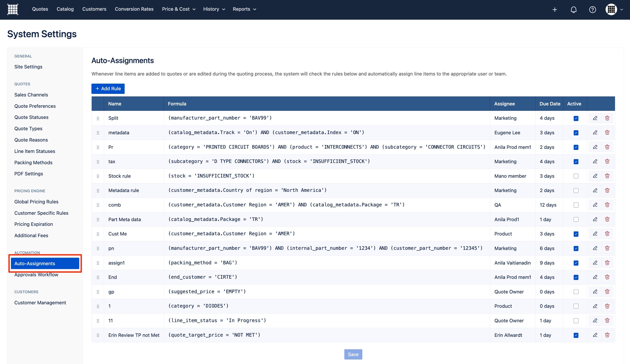
Task: Uncheck Active for the Cust Me rule
Action: click(576, 234)
